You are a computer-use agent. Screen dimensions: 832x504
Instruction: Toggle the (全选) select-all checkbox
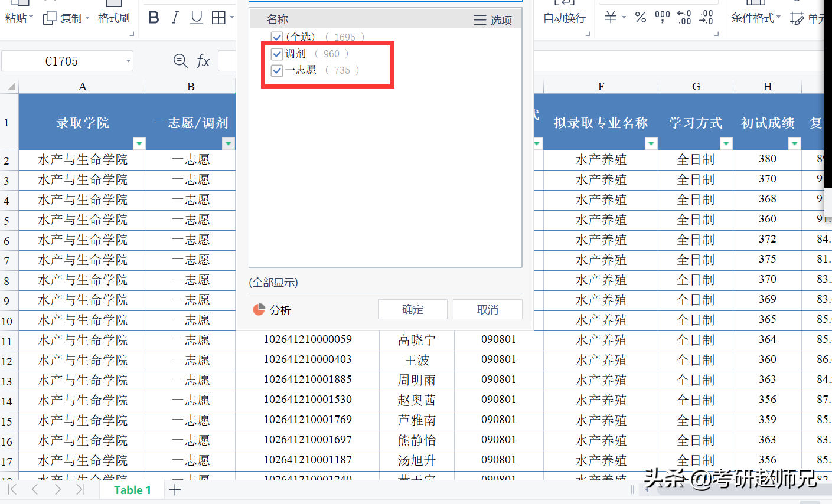coord(277,37)
